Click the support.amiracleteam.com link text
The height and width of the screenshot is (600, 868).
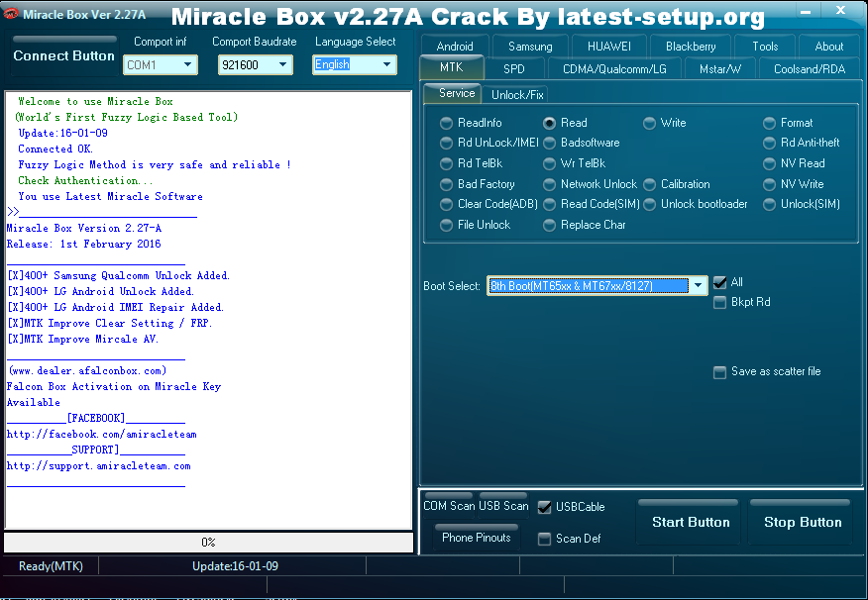coord(98,466)
